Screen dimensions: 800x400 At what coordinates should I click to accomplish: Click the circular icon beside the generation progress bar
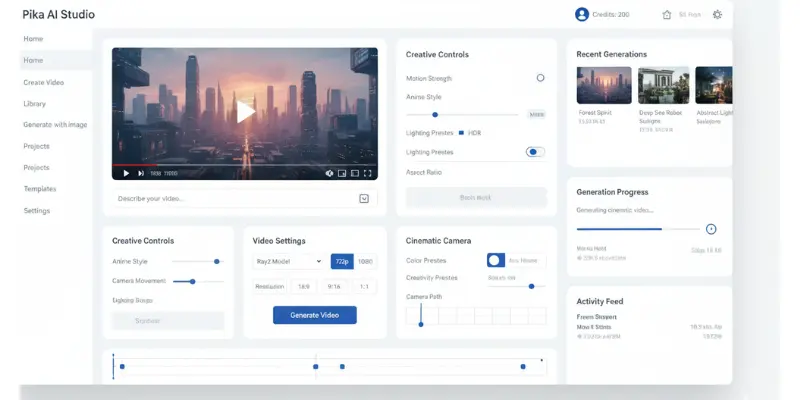[x=711, y=229]
